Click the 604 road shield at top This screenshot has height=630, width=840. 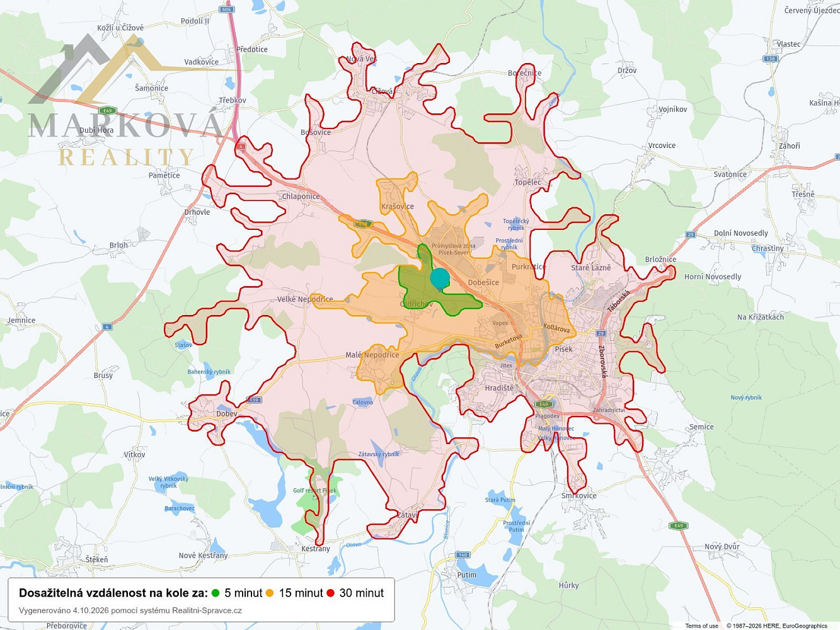point(227,9)
